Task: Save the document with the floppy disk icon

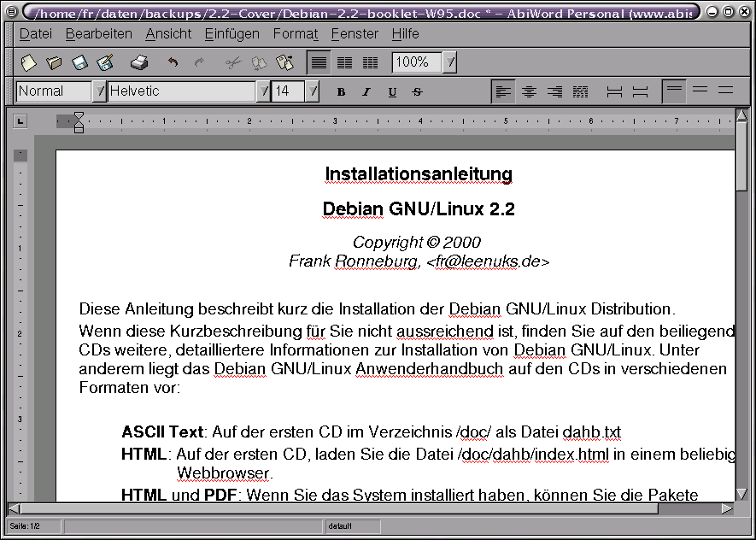Action: coord(79,62)
